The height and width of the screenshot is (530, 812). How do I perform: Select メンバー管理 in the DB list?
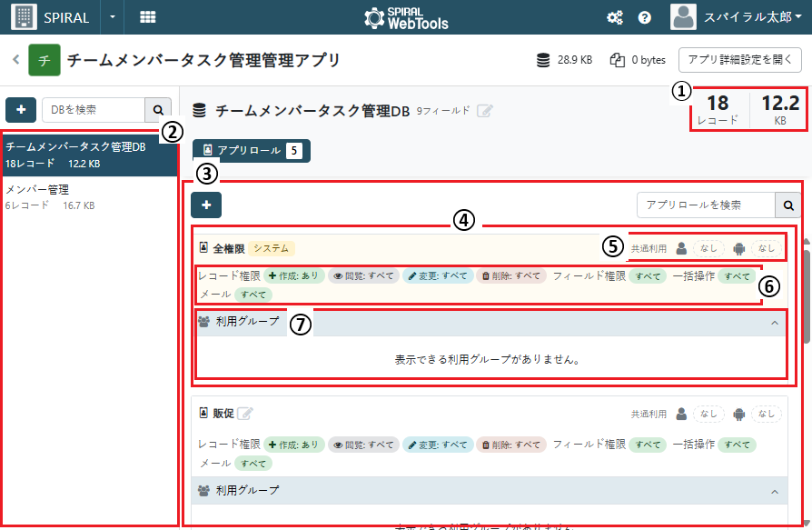coord(89,197)
